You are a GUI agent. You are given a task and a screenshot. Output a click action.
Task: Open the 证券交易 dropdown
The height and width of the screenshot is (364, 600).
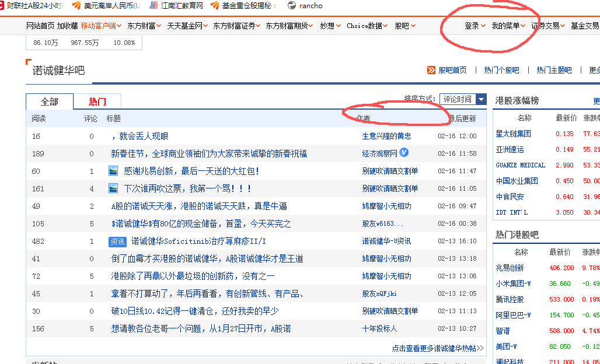548,26
